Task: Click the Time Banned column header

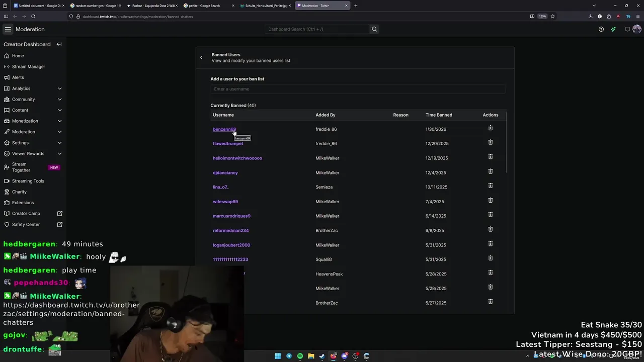Action: 439,115
